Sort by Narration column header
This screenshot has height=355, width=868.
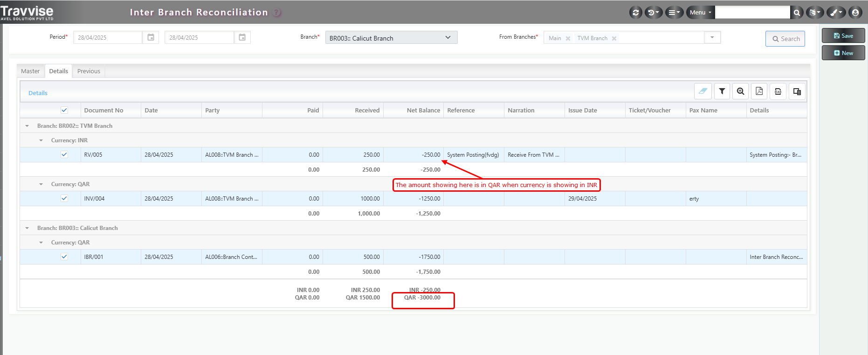click(534, 111)
